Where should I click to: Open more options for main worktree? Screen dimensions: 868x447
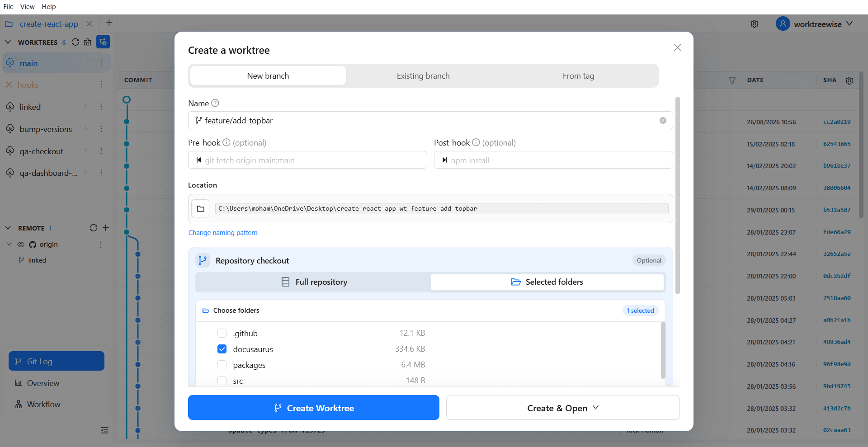click(101, 63)
